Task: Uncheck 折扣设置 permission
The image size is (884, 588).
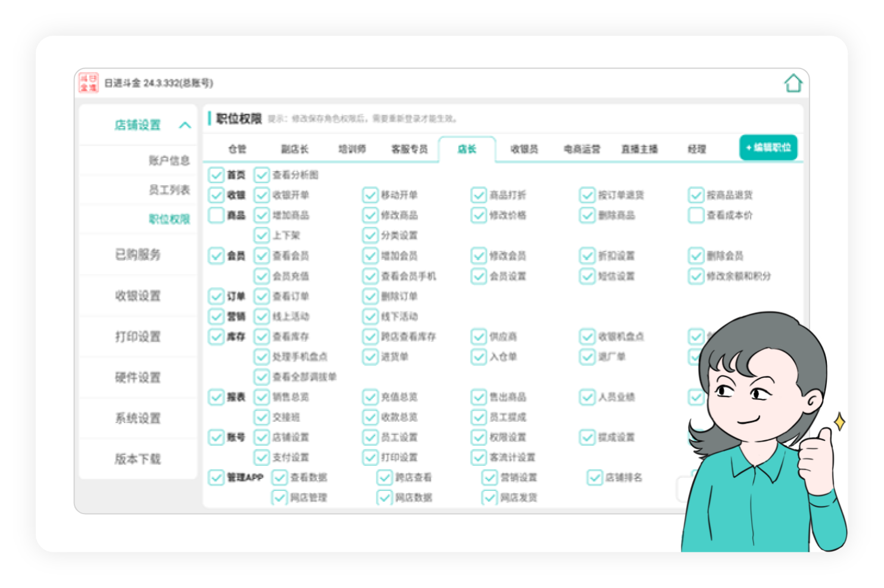Action: [x=587, y=256]
